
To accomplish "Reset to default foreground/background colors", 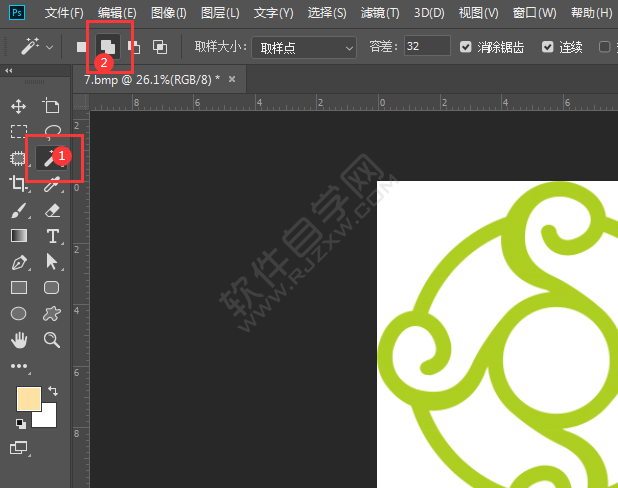I will point(20,424).
